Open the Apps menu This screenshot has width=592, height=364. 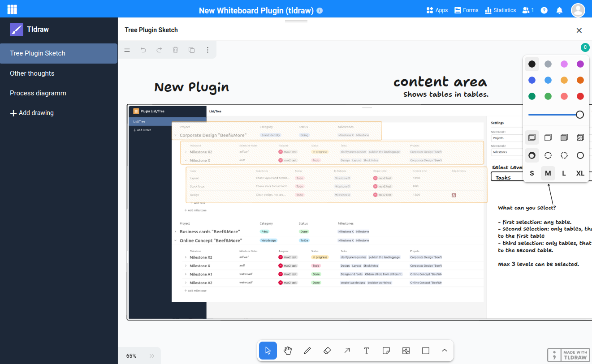pos(437,10)
